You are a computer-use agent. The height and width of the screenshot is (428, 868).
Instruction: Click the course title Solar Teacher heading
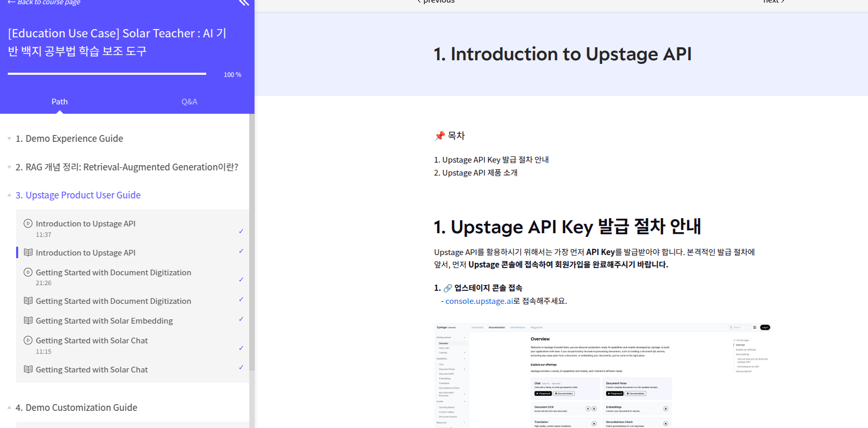pyautogui.click(x=117, y=42)
